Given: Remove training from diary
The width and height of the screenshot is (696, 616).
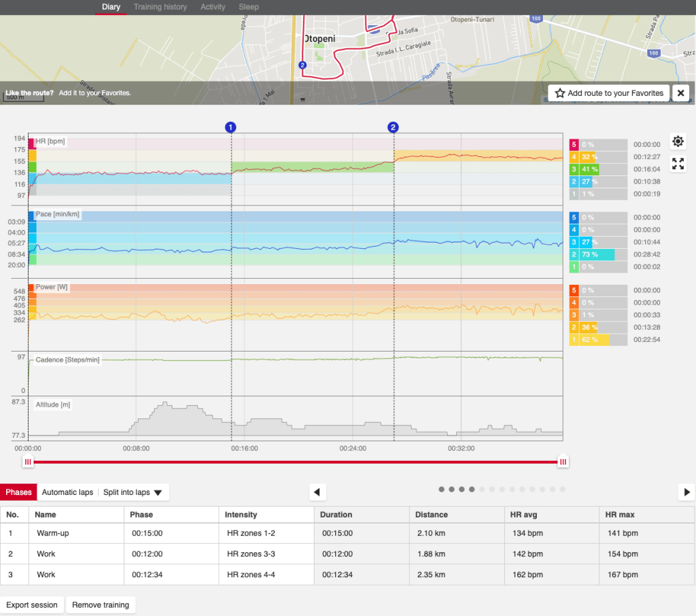Looking at the screenshot, I should (101, 604).
